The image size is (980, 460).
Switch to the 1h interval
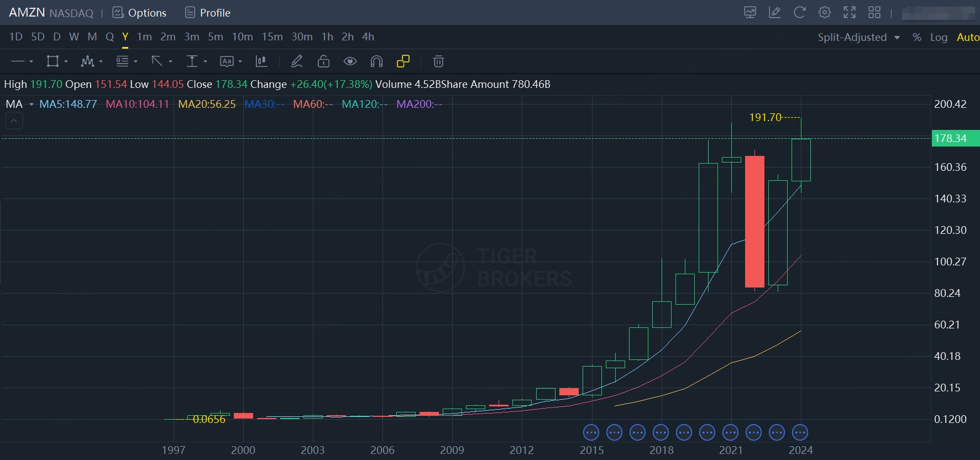(327, 36)
